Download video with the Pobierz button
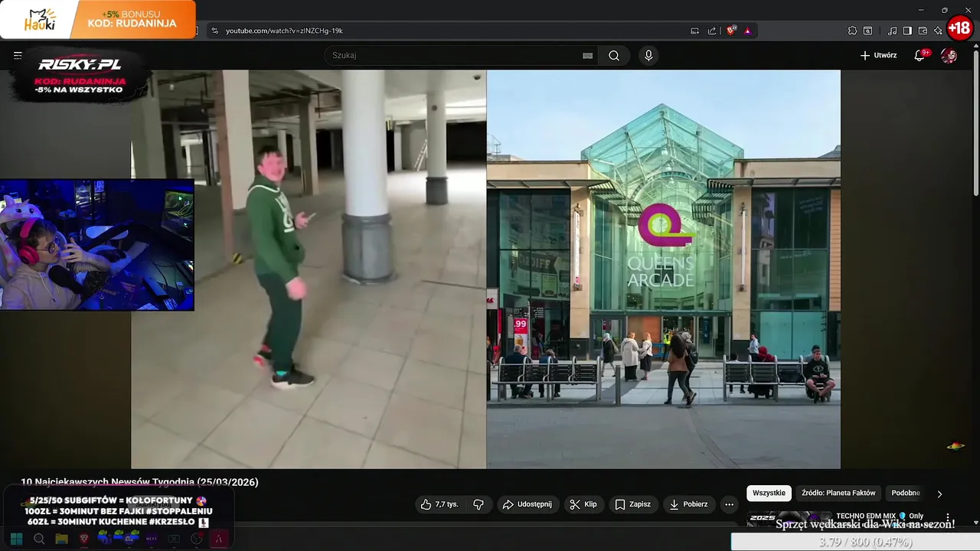 688,504
